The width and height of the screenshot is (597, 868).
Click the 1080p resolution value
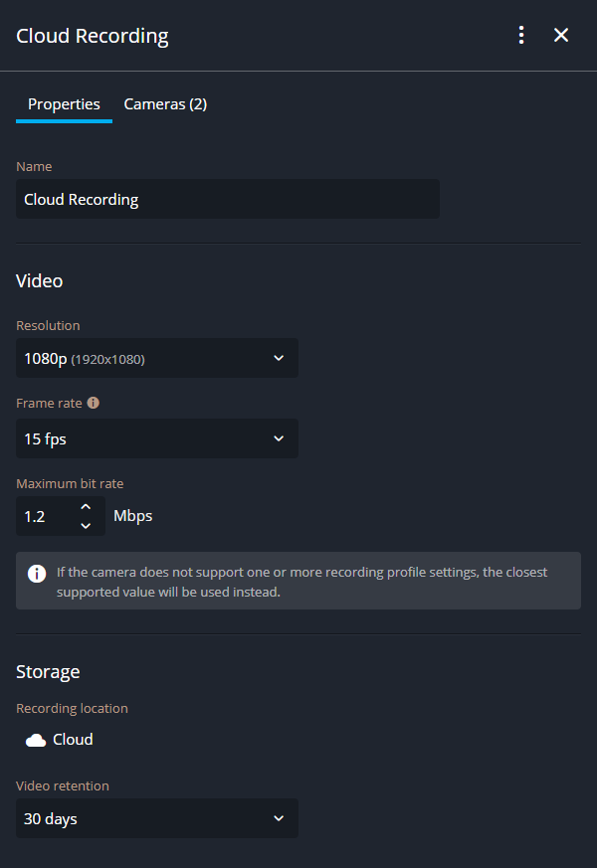click(x=46, y=358)
